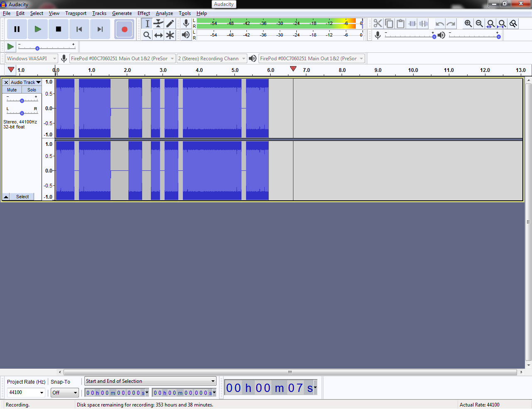Open the Edit menu
Image resolution: width=532 pixels, height=409 pixels.
pos(20,13)
